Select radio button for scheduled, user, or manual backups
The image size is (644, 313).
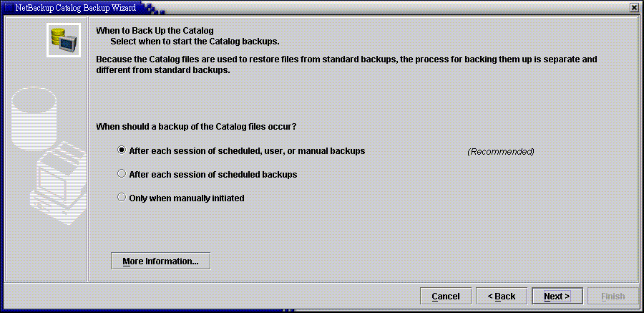point(121,150)
